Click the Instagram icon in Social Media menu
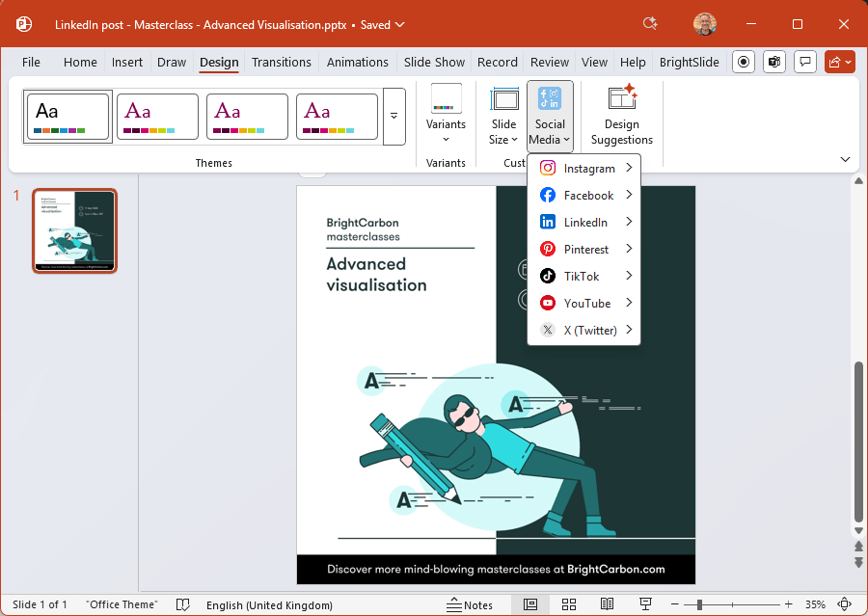Image resolution: width=868 pixels, height=616 pixels. click(x=548, y=168)
